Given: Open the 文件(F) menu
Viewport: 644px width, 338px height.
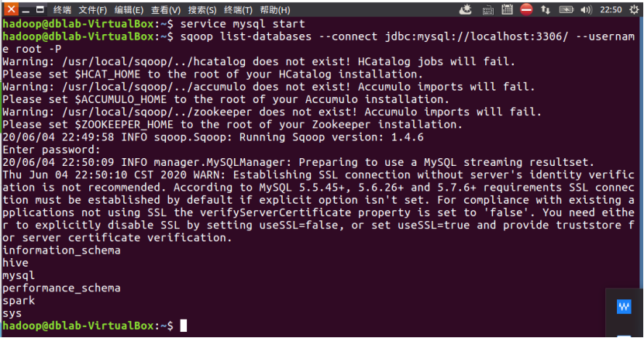Looking at the screenshot, I should 93,10.
